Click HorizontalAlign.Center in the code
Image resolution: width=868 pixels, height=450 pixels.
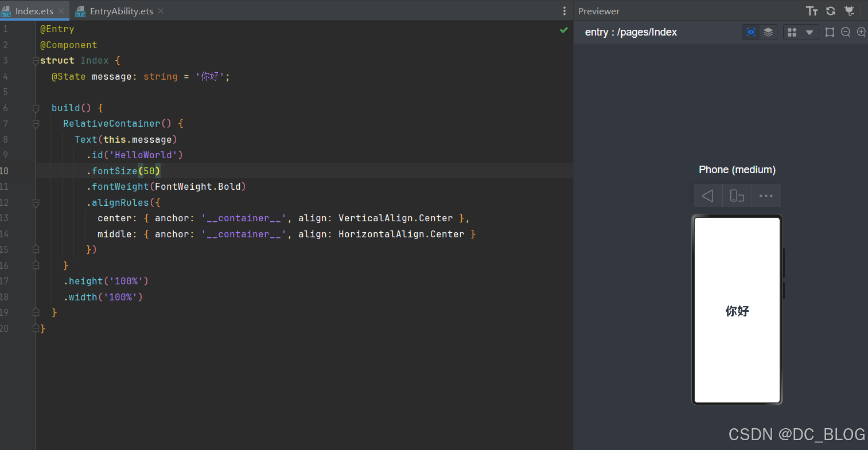point(402,234)
